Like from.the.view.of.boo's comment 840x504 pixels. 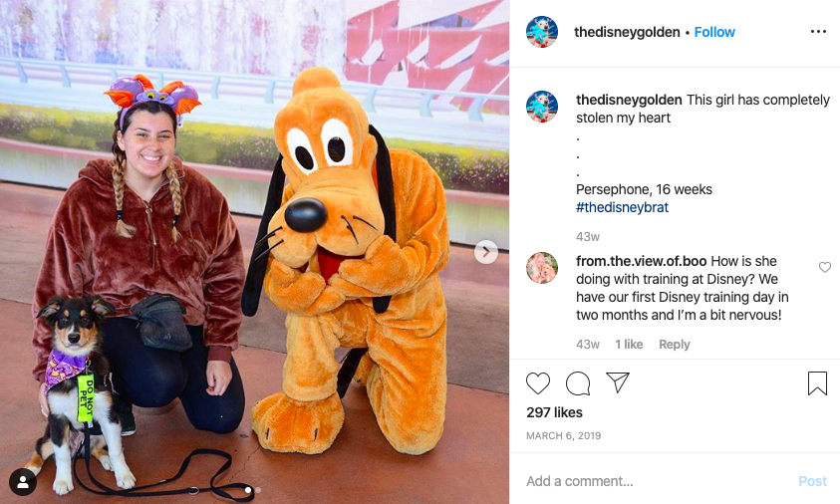click(825, 267)
